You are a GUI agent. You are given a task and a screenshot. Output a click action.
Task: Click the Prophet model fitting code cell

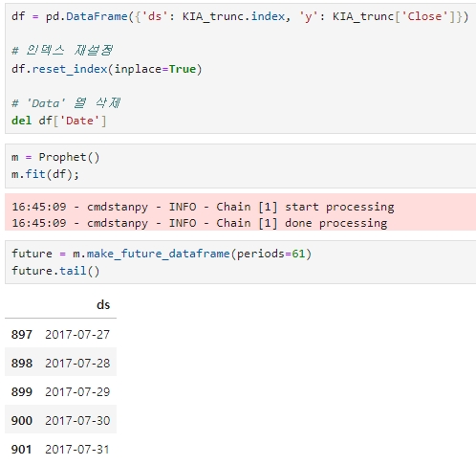tap(241, 166)
